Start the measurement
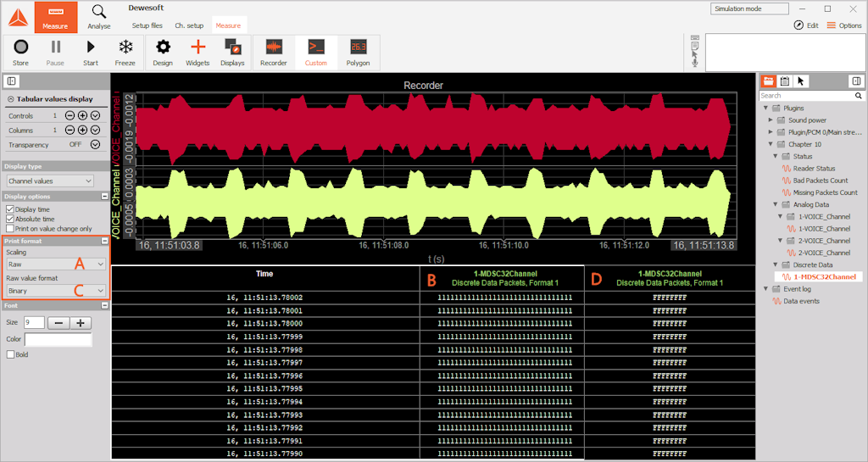This screenshot has height=462, width=868. (90, 53)
